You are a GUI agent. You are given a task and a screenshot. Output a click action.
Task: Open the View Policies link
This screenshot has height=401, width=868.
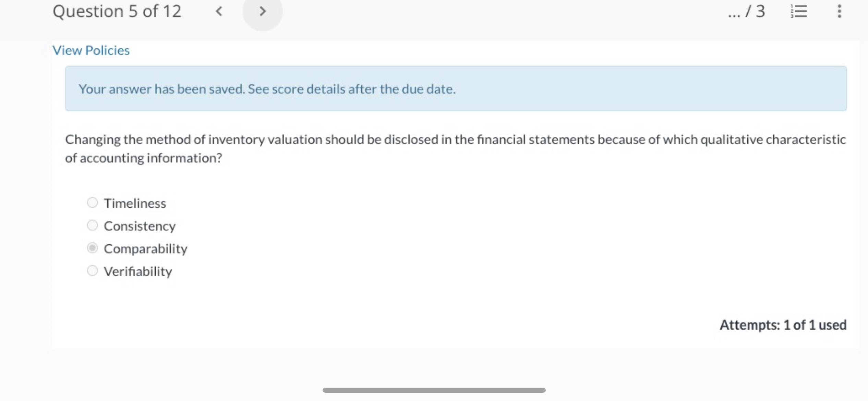[91, 50]
